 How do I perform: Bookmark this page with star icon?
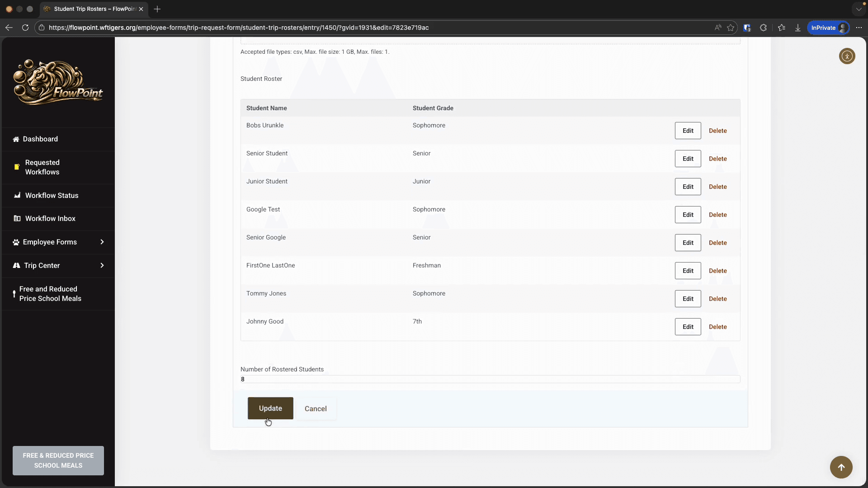[731, 28]
